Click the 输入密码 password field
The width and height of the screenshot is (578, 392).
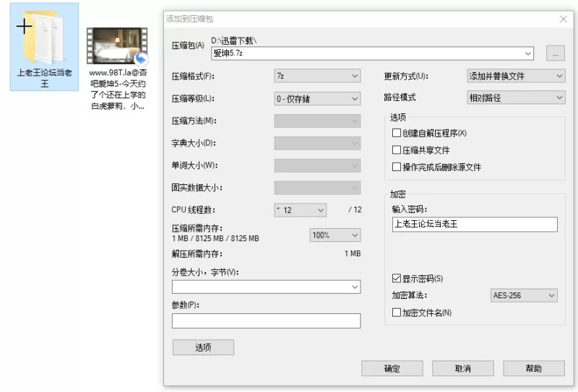474,225
